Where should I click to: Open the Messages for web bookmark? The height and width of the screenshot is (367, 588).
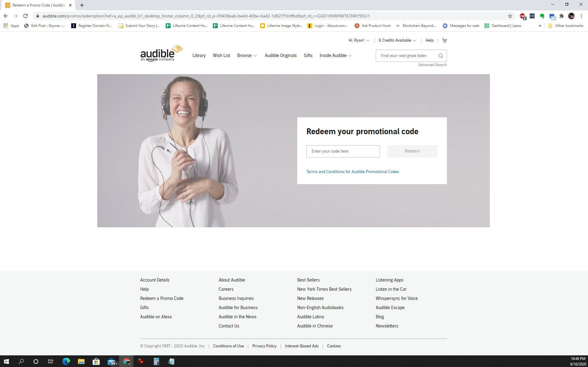pyautogui.click(x=461, y=26)
